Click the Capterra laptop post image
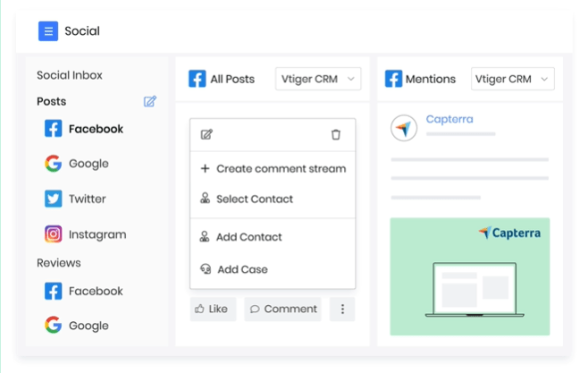The image size is (588, 373). pyautogui.click(x=470, y=276)
